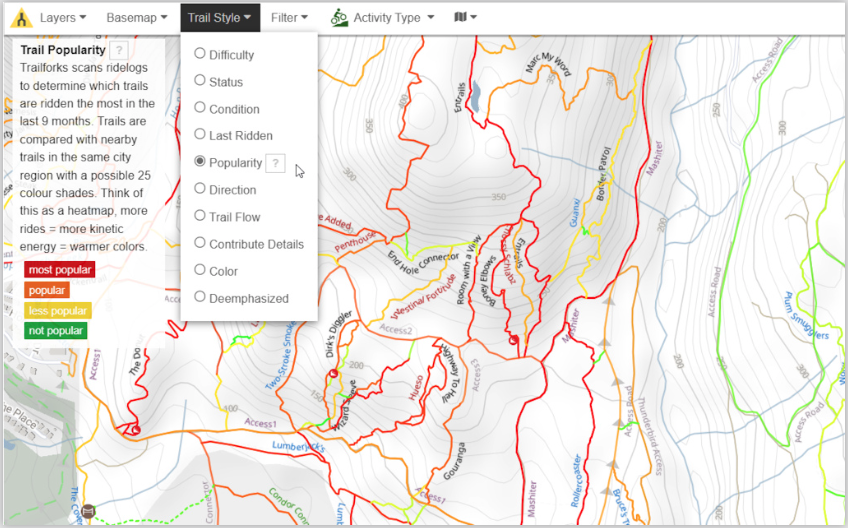Click the 'most popular' red legend swatch

[x=59, y=270]
